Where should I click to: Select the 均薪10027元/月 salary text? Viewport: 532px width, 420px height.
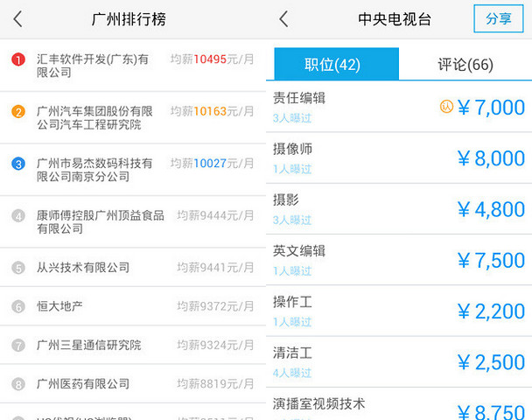[212, 164]
